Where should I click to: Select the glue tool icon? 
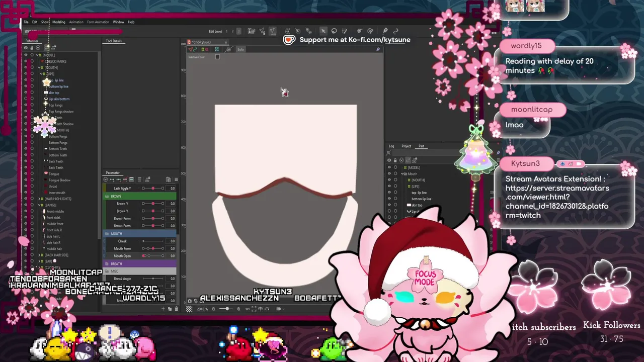[x=309, y=31]
